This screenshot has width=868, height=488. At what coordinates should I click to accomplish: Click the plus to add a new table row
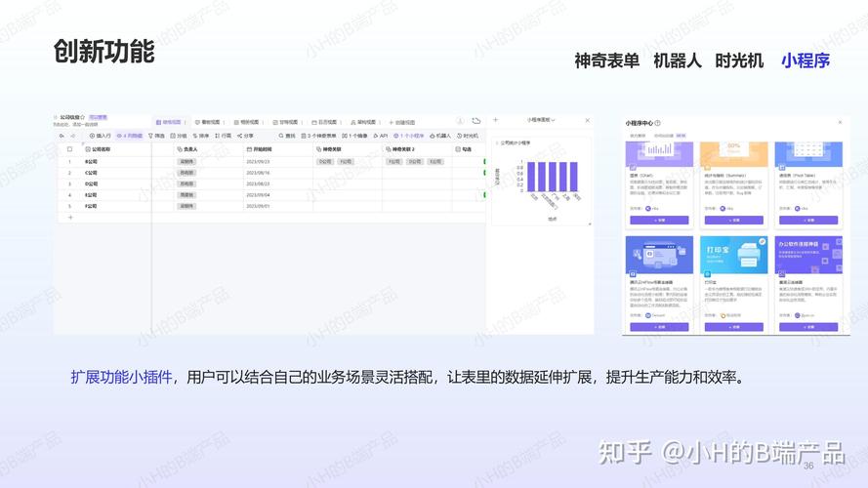tap(70, 218)
